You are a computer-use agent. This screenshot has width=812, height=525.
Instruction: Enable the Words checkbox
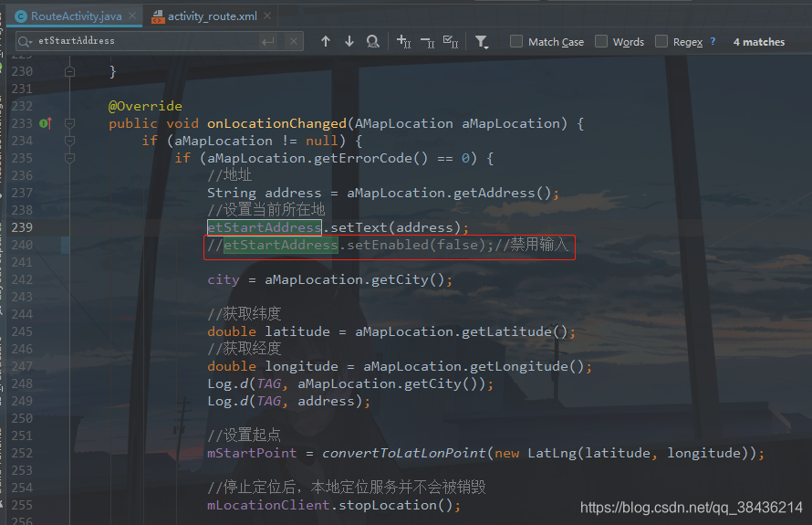(x=601, y=41)
